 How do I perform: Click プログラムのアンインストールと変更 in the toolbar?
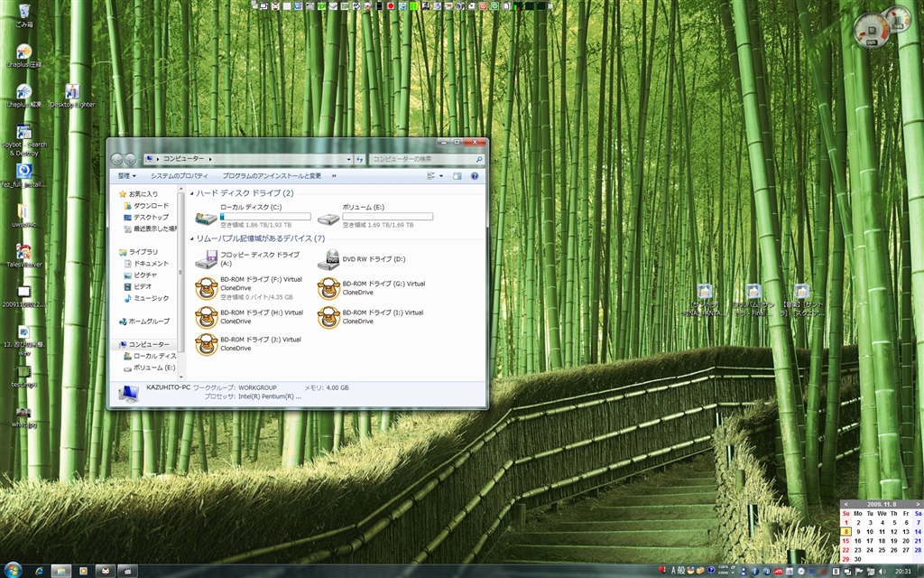pos(272,176)
